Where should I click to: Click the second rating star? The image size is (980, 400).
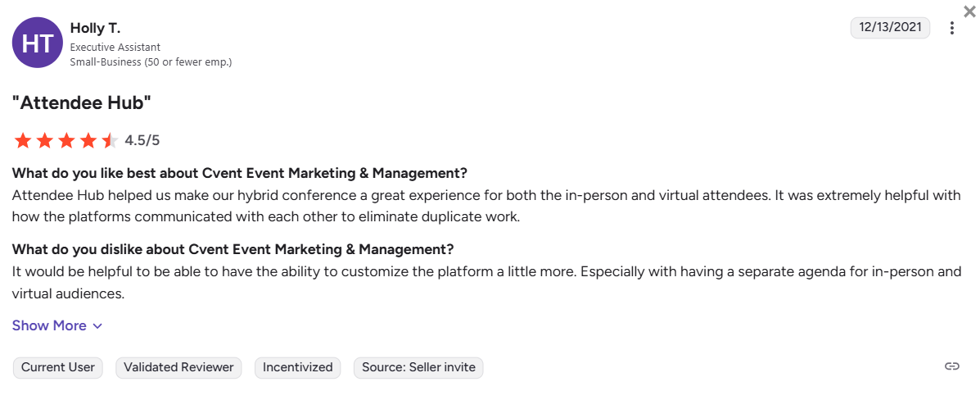[44, 140]
